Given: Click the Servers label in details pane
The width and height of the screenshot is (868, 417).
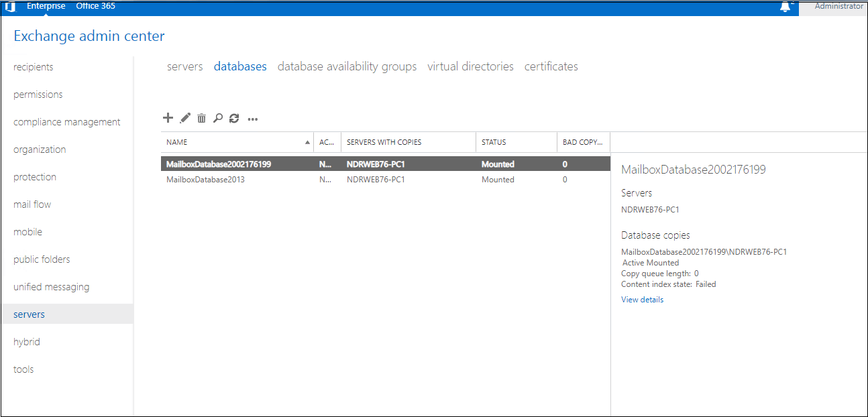Looking at the screenshot, I should point(637,193).
